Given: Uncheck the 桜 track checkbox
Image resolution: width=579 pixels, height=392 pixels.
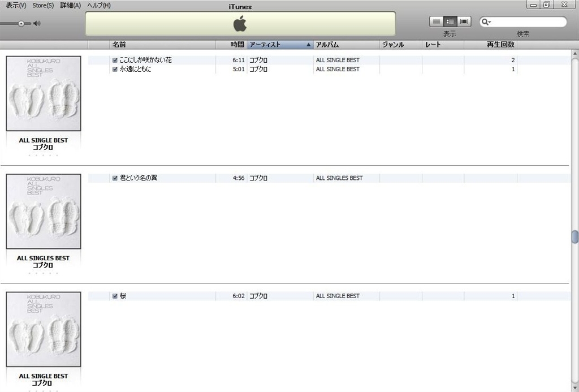Looking at the screenshot, I should 115,296.
